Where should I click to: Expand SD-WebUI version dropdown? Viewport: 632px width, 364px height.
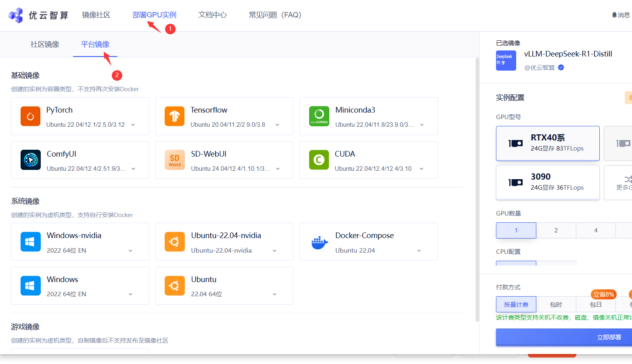click(278, 169)
